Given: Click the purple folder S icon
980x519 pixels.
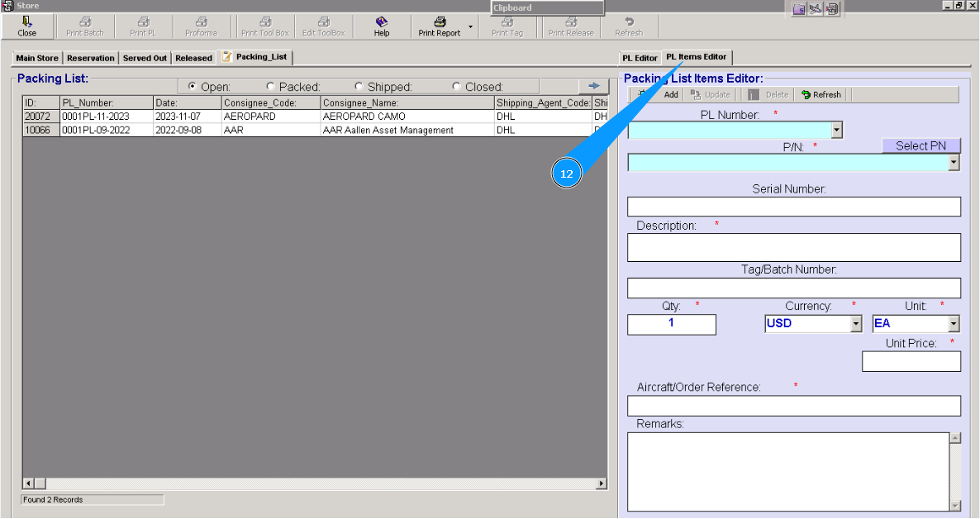Looking at the screenshot, I should pyautogui.click(x=799, y=9).
